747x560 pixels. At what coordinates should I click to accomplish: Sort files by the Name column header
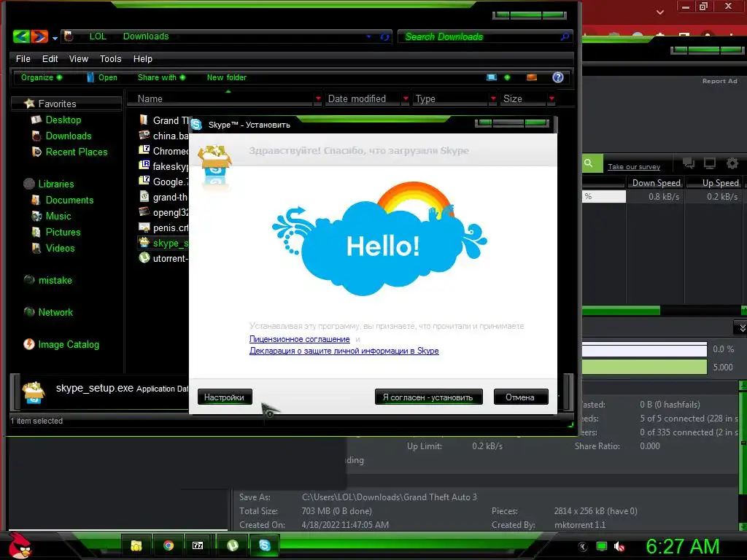point(150,98)
